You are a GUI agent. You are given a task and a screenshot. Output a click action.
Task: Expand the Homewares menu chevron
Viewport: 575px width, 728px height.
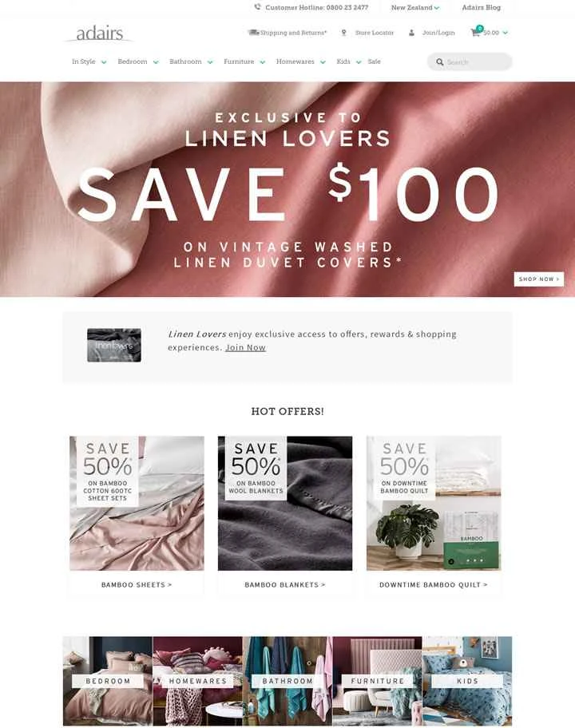tap(323, 61)
